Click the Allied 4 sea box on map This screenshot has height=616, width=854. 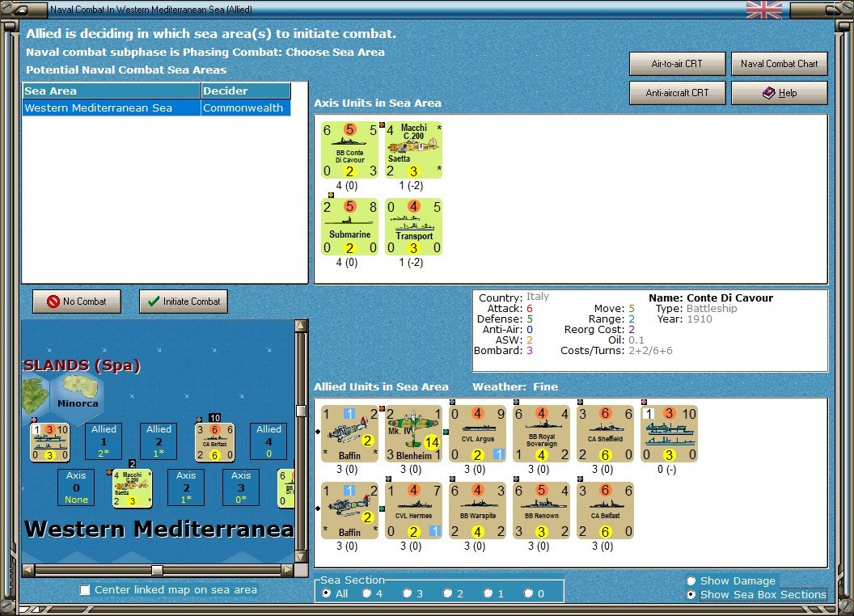pos(268,441)
